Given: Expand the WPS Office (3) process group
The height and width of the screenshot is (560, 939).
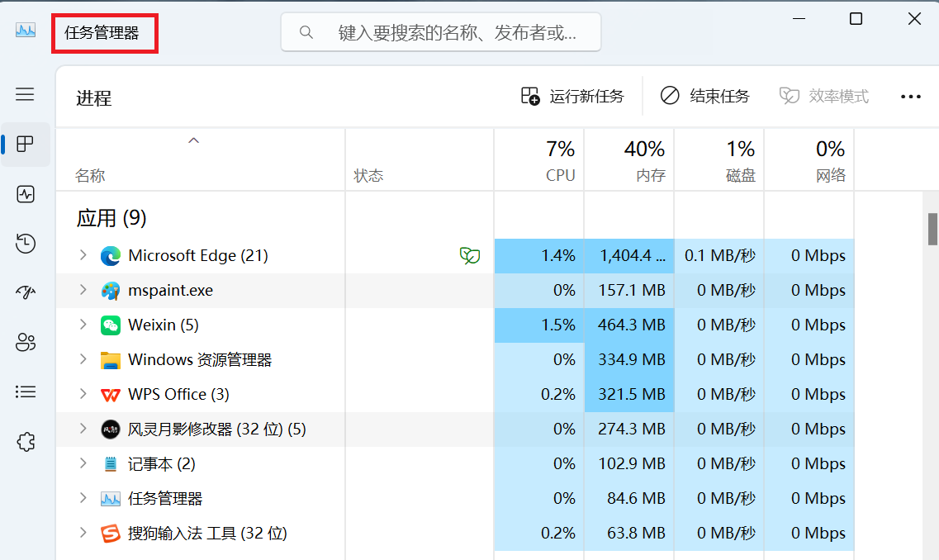Looking at the screenshot, I should click(x=83, y=394).
